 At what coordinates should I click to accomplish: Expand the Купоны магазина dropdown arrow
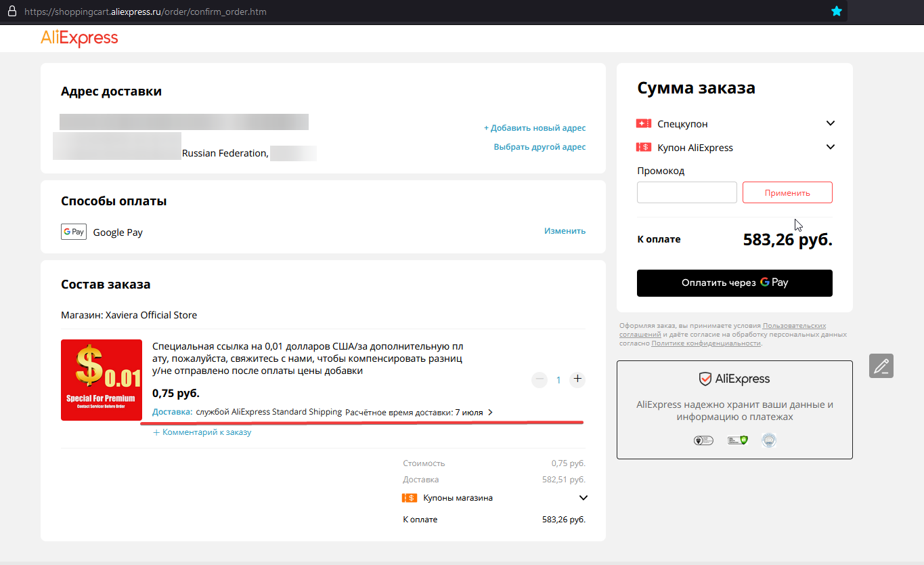click(x=584, y=498)
